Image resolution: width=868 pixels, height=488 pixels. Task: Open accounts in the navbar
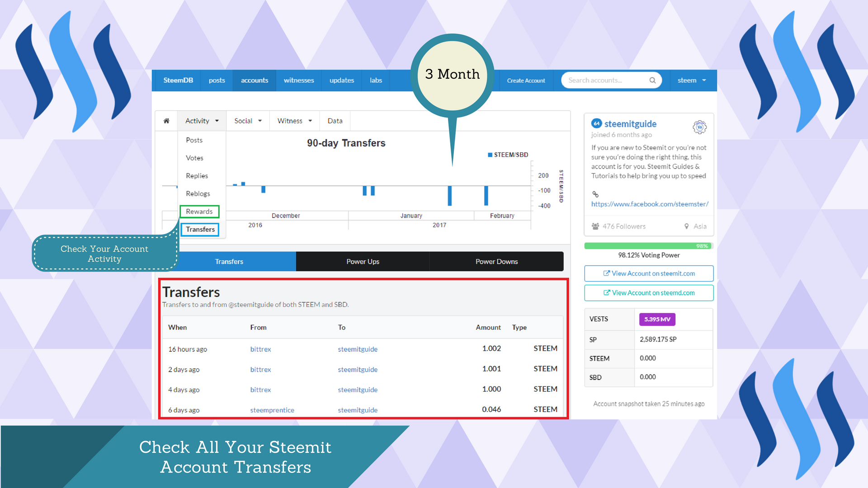(x=255, y=80)
